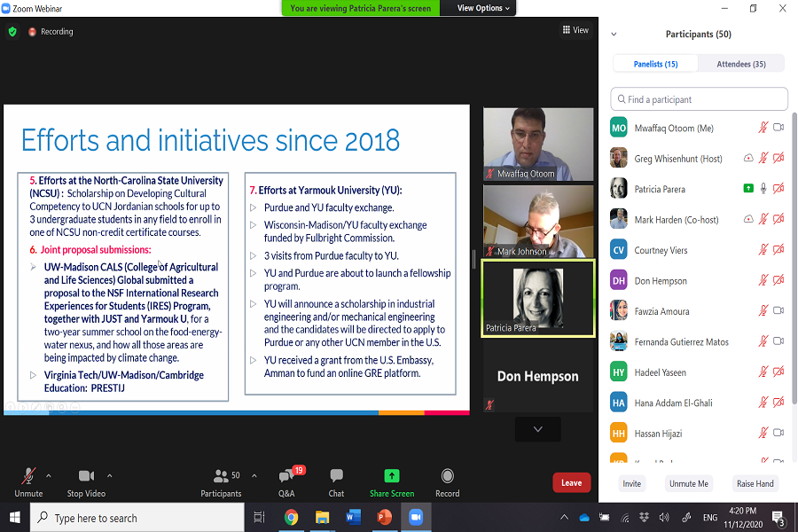The width and height of the screenshot is (798, 532).
Task: Click the Unmute Me button
Action: (689, 483)
